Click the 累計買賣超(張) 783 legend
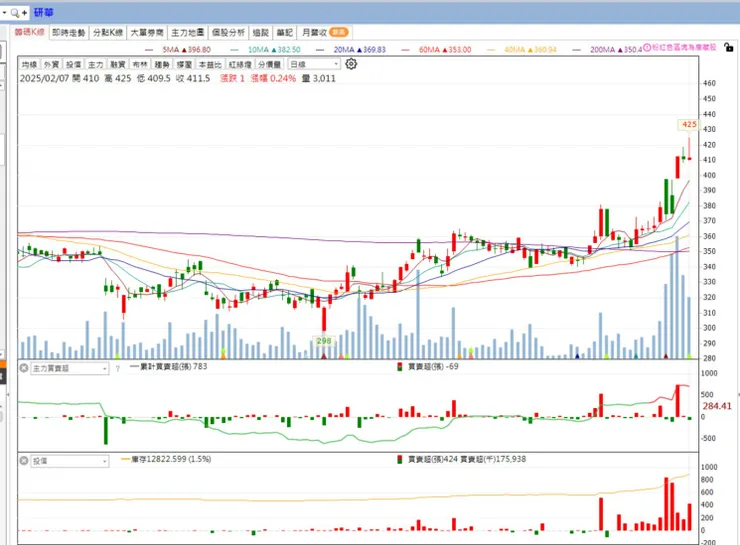Viewport: 740px width, 545px height. tap(168, 367)
